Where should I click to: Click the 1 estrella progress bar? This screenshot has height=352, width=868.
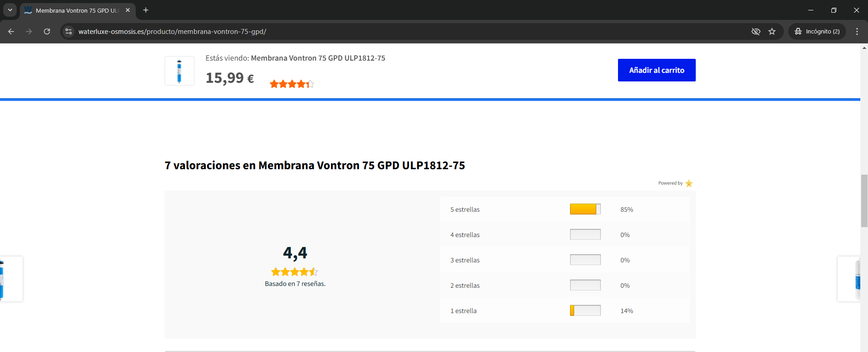585,310
